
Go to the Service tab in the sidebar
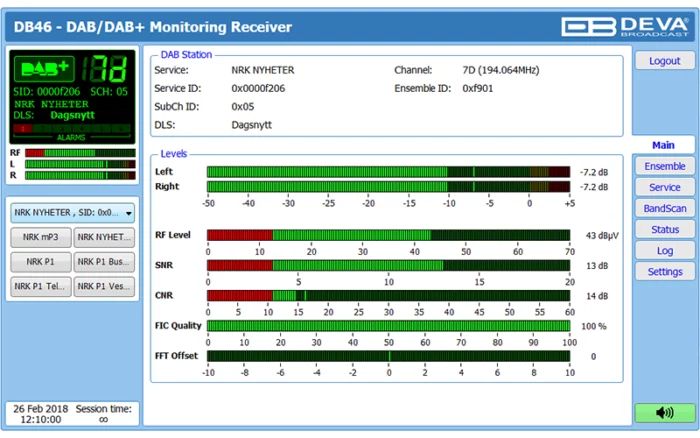[x=665, y=187]
